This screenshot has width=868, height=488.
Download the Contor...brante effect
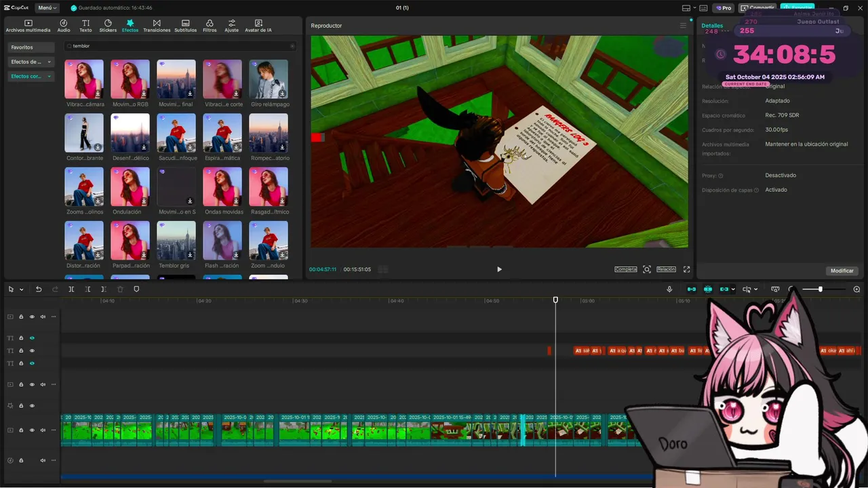98,147
